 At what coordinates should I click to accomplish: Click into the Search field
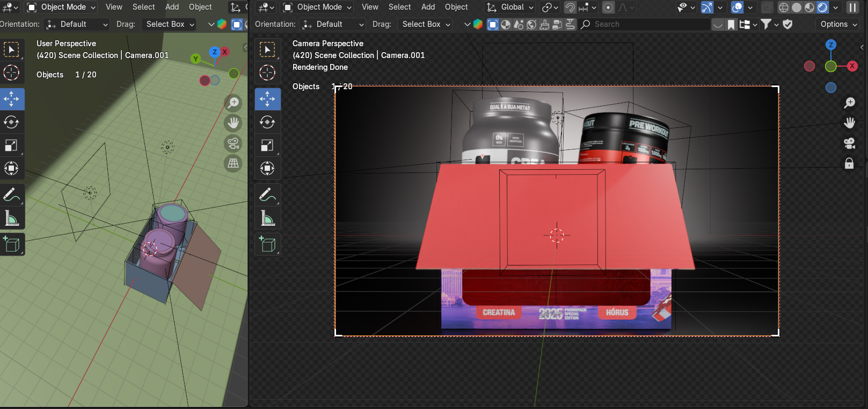644,24
